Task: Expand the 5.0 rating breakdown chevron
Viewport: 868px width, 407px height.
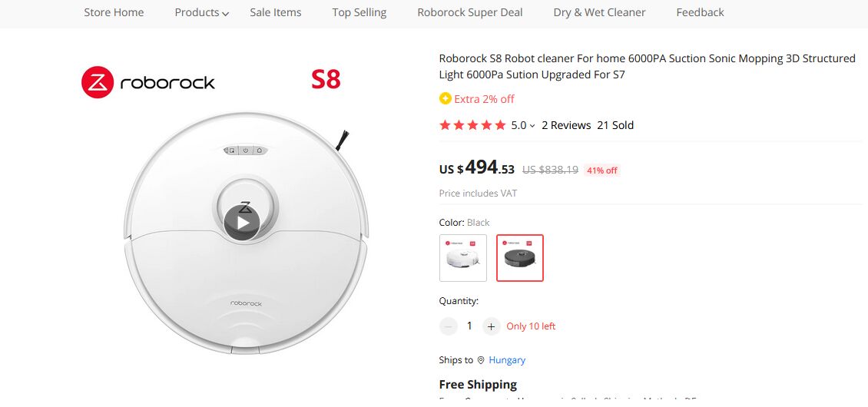Action: click(532, 126)
